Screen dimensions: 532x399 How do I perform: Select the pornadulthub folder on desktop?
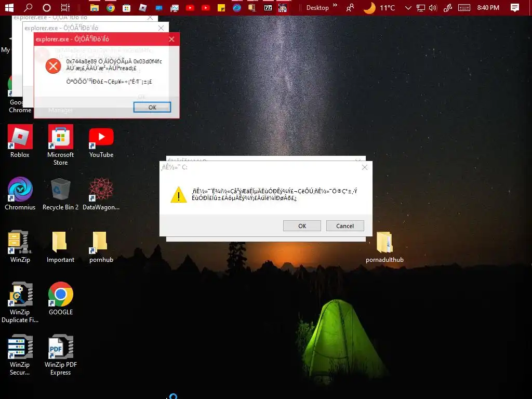[x=384, y=247]
